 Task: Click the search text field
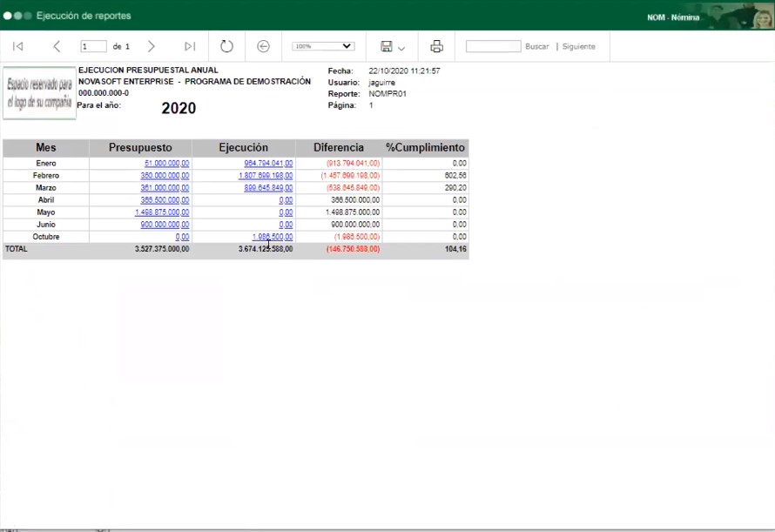click(493, 46)
